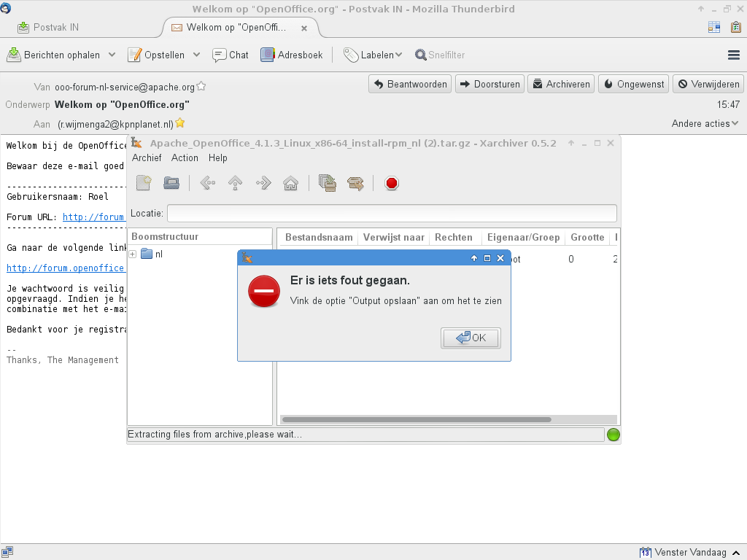Click OK in the error dialog
The height and width of the screenshot is (560, 747).
[x=471, y=338]
